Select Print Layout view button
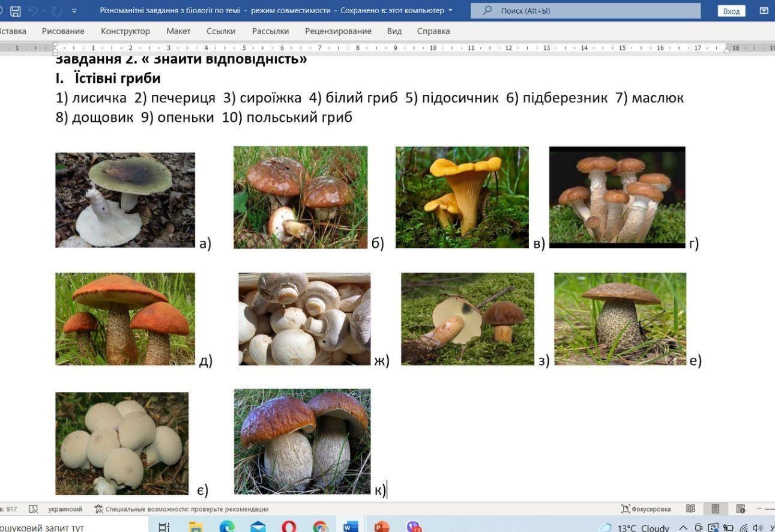This screenshot has width=775, height=532. [715, 509]
